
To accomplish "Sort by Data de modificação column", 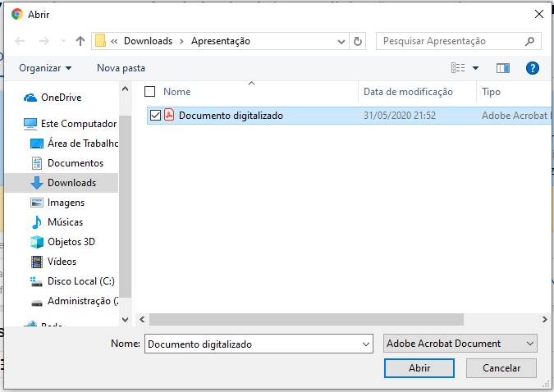I will 408,92.
